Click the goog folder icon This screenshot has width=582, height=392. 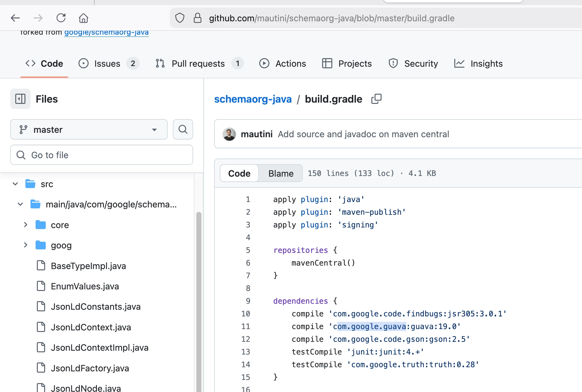41,245
